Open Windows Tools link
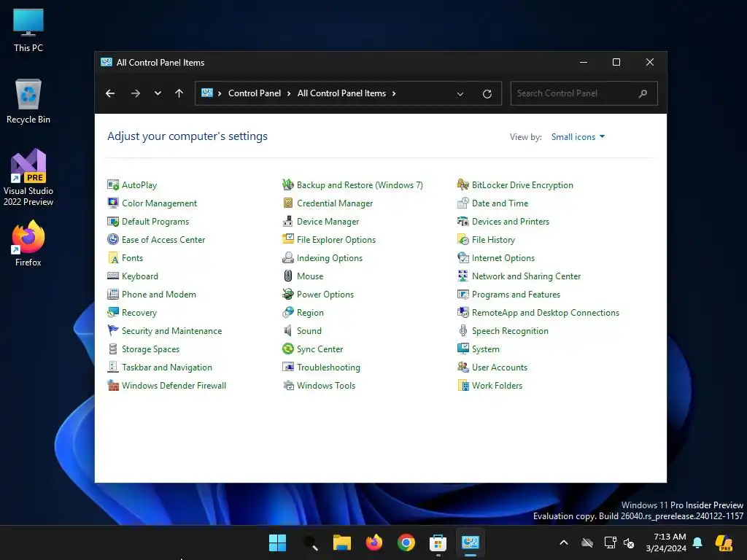The width and height of the screenshot is (747, 560). pyautogui.click(x=326, y=385)
